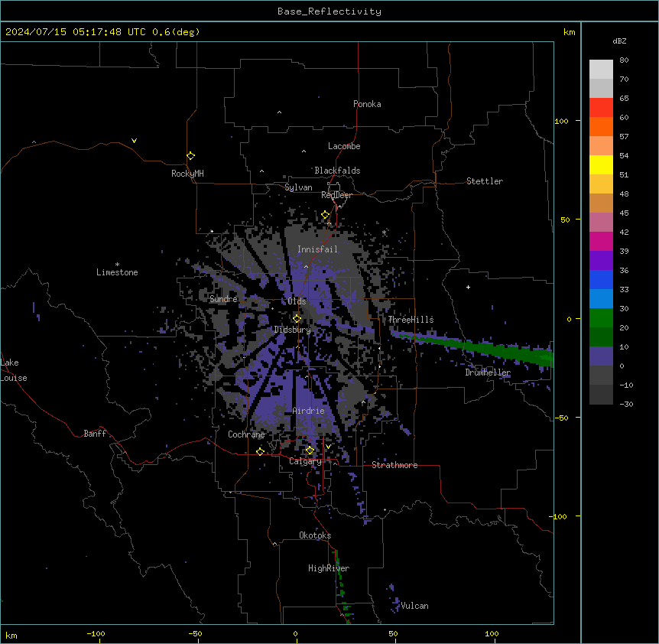Click the purple 36-39 dBZ legend swatch
Screen dimensions: 659x644
pyautogui.click(x=601, y=261)
